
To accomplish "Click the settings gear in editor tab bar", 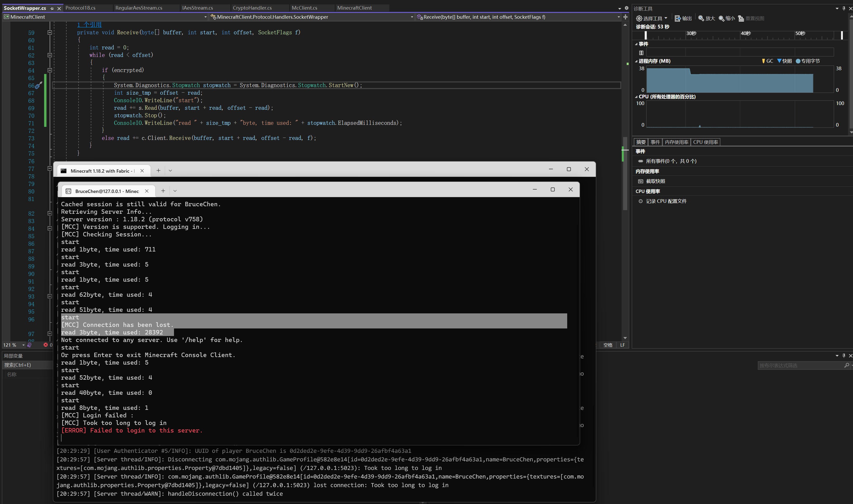I will tap(626, 8).
